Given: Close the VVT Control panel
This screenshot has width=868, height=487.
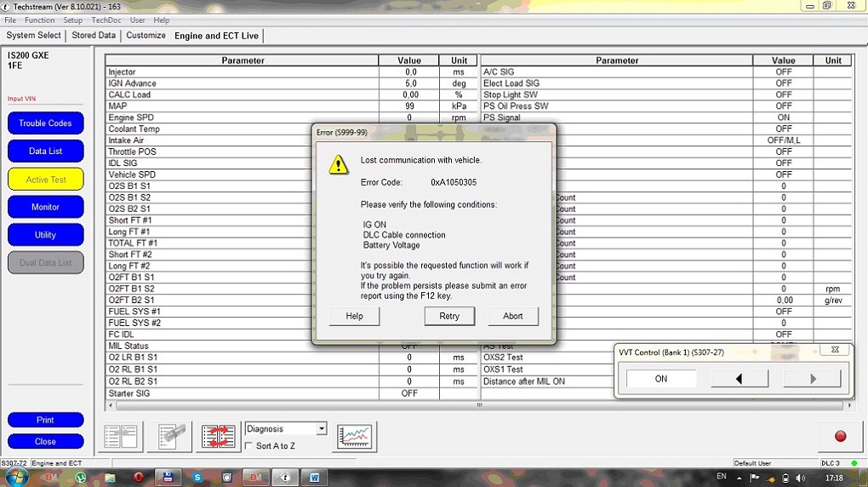Looking at the screenshot, I should tap(835, 350).
